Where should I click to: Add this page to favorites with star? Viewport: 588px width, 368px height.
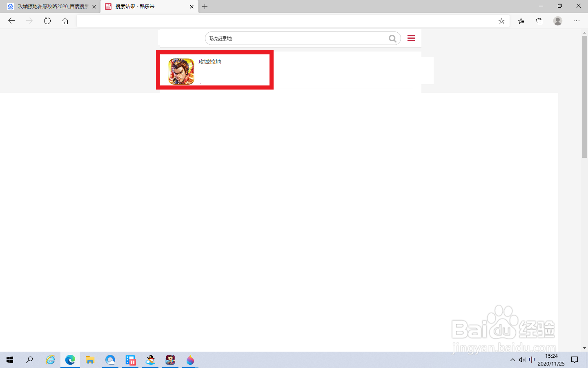[x=501, y=21]
